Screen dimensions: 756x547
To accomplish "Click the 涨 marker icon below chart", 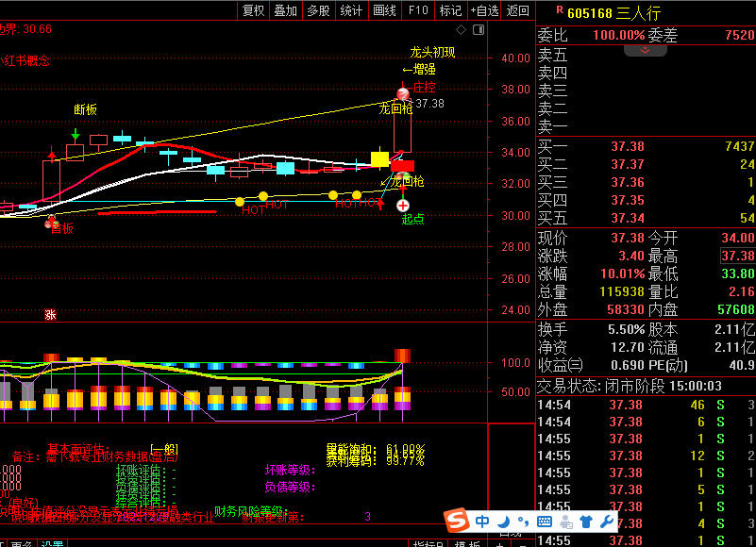I will tap(49, 315).
